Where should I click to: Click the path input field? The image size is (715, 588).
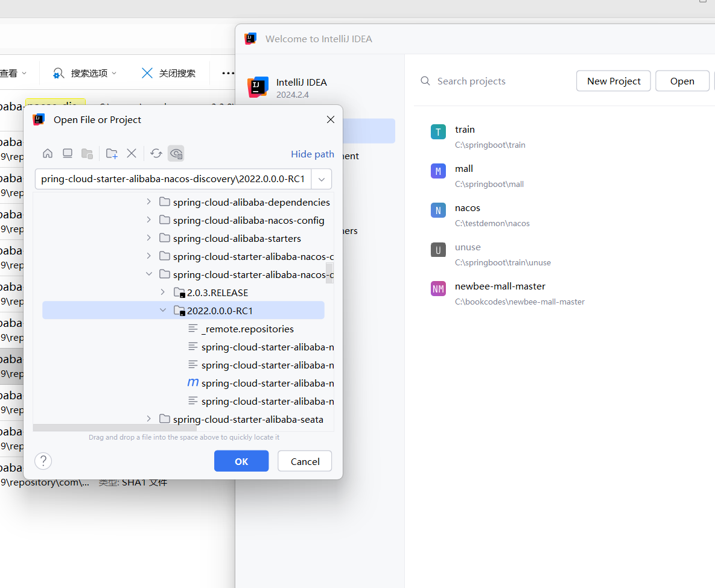[x=173, y=179]
